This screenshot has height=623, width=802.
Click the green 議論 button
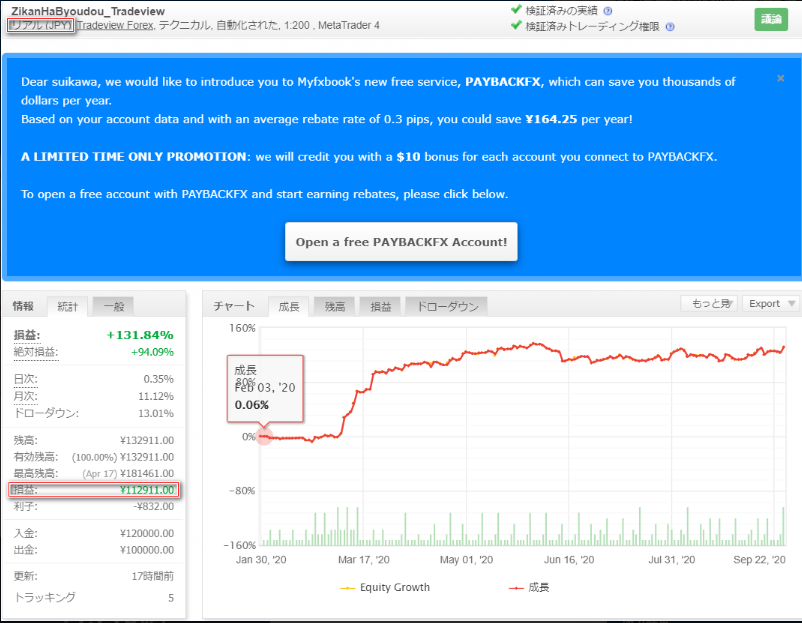(771, 19)
